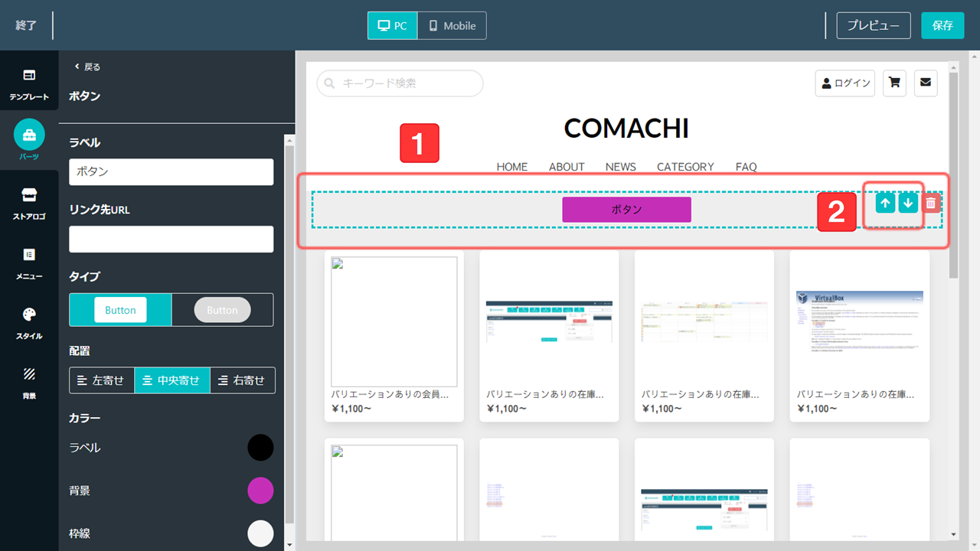Open the ストアロゴ sidebar section

(x=29, y=203)
